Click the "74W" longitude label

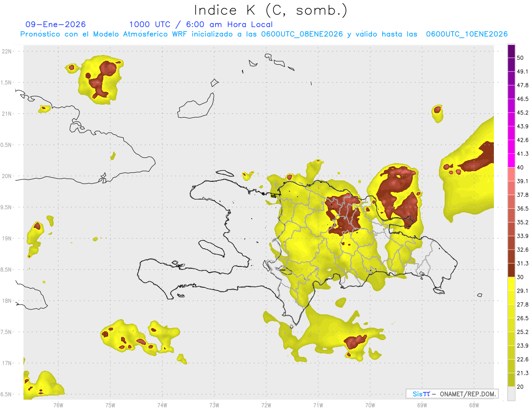(162, 405)
